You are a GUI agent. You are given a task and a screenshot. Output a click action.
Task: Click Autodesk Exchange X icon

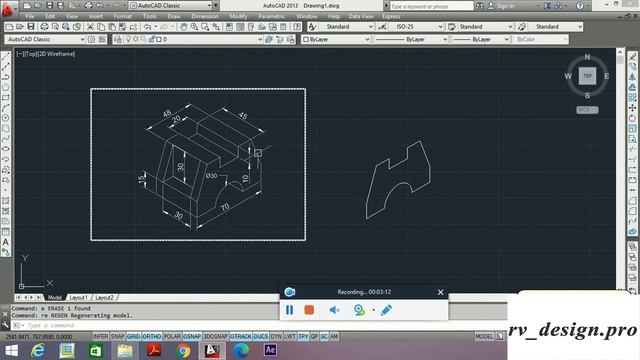point(548,6)
